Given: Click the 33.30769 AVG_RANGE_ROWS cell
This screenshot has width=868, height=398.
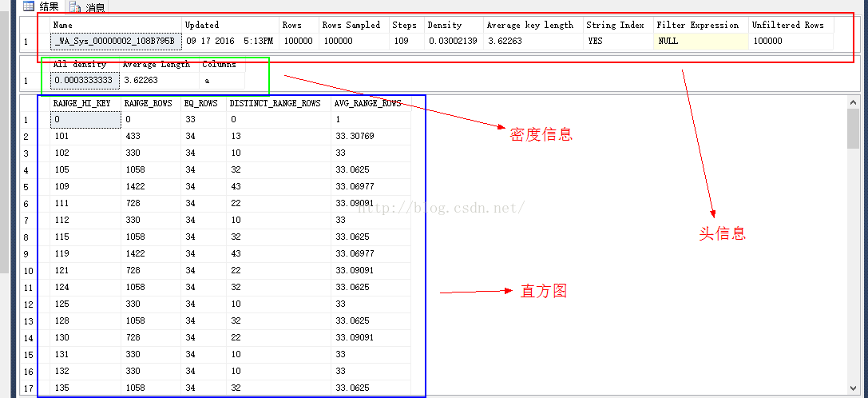Looking at the screenshot, I should point(371,137).
